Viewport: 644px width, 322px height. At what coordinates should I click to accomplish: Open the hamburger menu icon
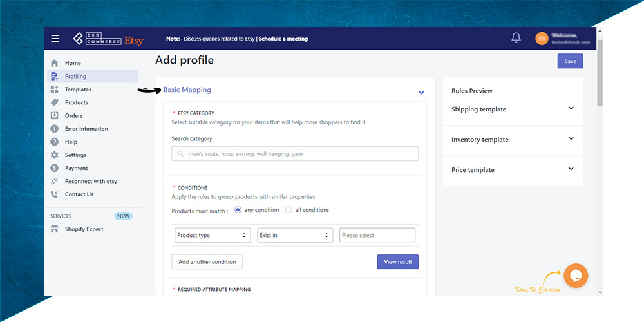55,39
